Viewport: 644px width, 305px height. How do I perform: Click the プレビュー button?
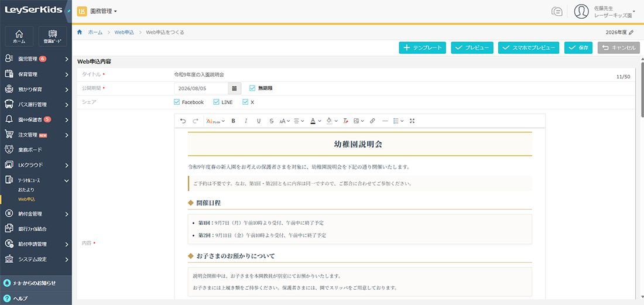472,47
